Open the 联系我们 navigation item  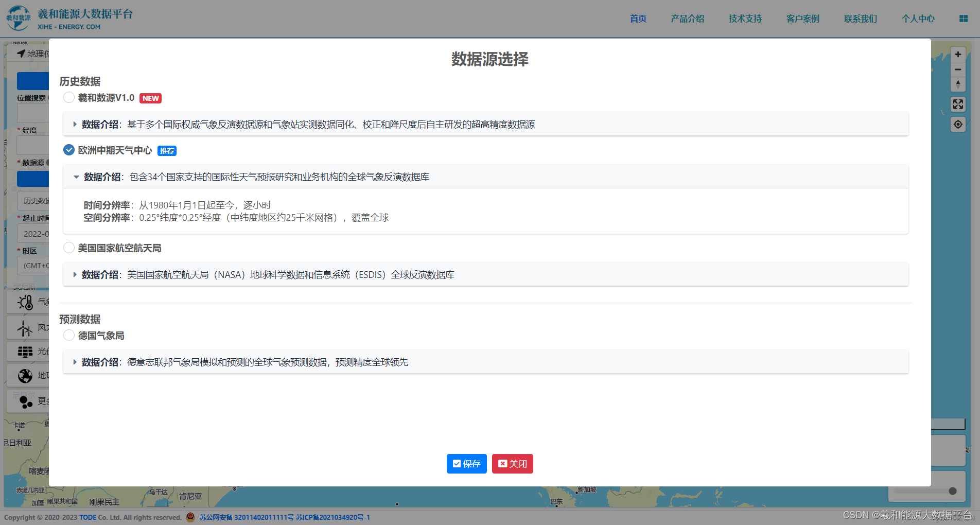[861, 19]
